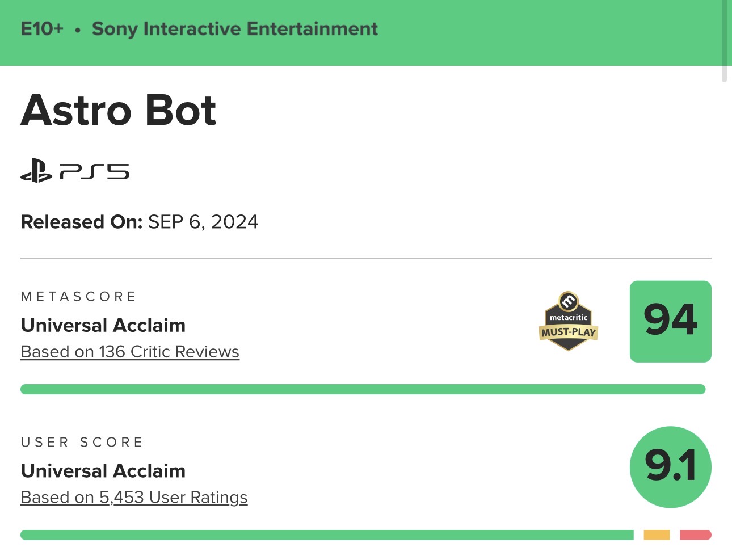
Task: Click the green Metascore distribution bar
Action: [363, 389]
